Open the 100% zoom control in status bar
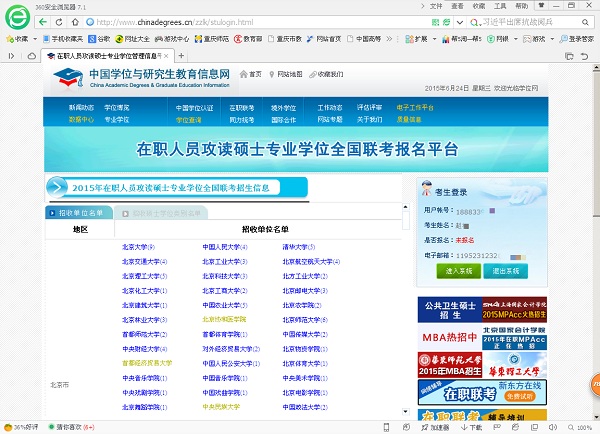This screenshot has width=600, height=434. 580,427
